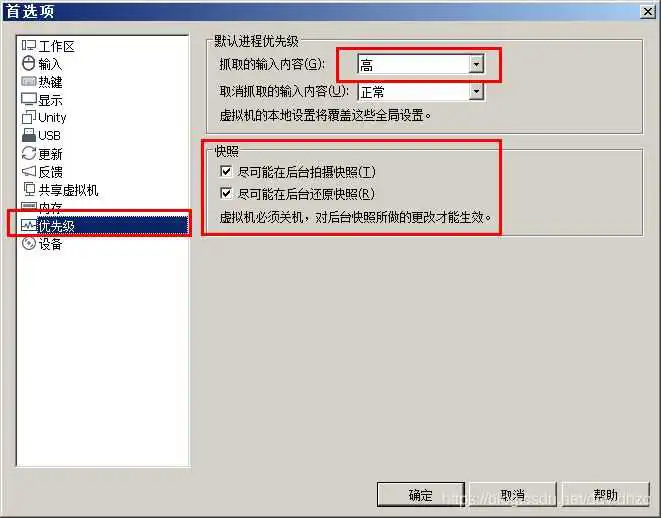661x518 pixels.
Task: Toggle 尽可能在后台拍摄快照 checkbox
Action: 226,171
